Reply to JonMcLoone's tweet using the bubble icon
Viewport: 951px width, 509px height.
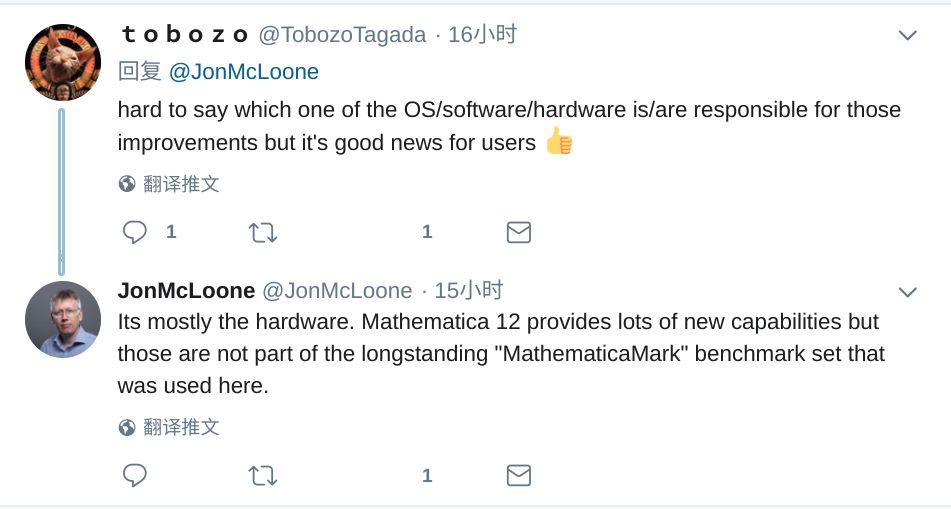(x=135, y=475)
